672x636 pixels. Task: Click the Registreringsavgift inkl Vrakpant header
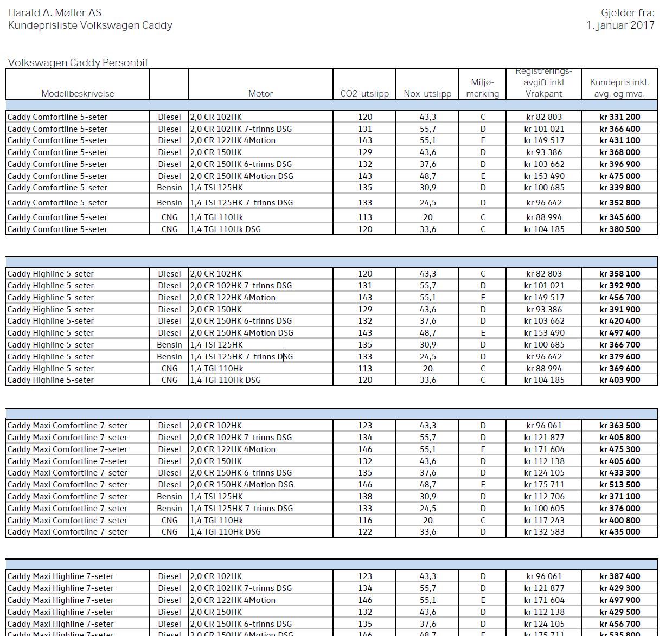point(544,82)
